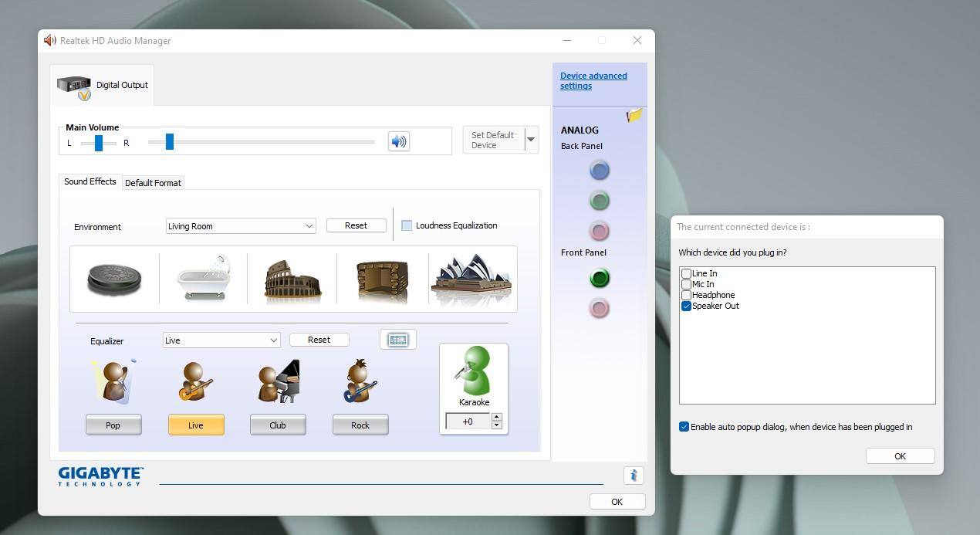This screenshot has width=980, height=535.
Task: Disable the auto popup dialog checkbox
Action: coord(684,427)
